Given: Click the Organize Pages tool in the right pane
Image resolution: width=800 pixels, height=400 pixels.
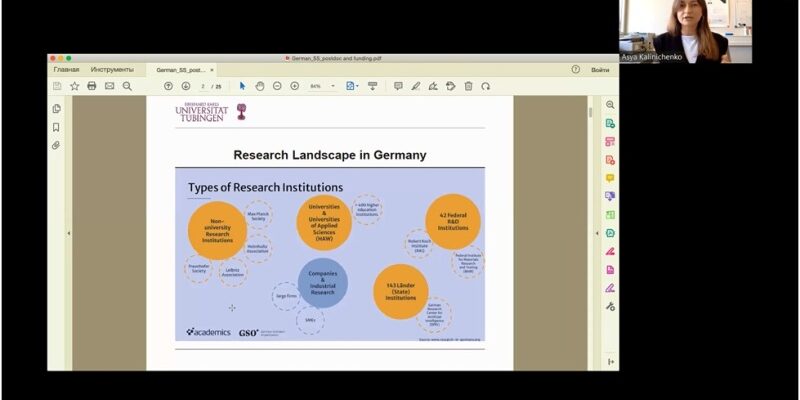Looking at the screenshot, I should [610, 141].
